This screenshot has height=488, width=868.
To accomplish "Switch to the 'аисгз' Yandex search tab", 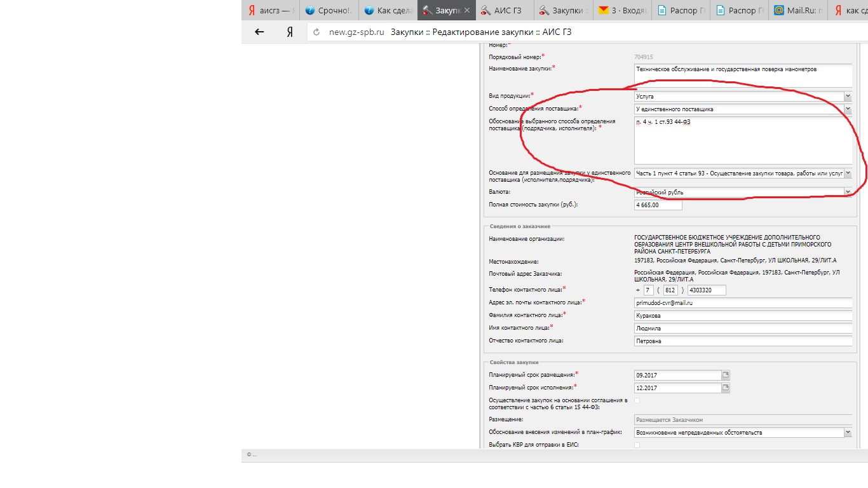I will [271, 10].
